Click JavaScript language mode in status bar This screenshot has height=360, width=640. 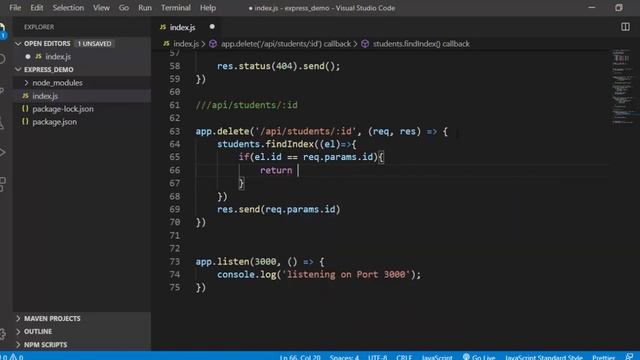click(437, 357)
